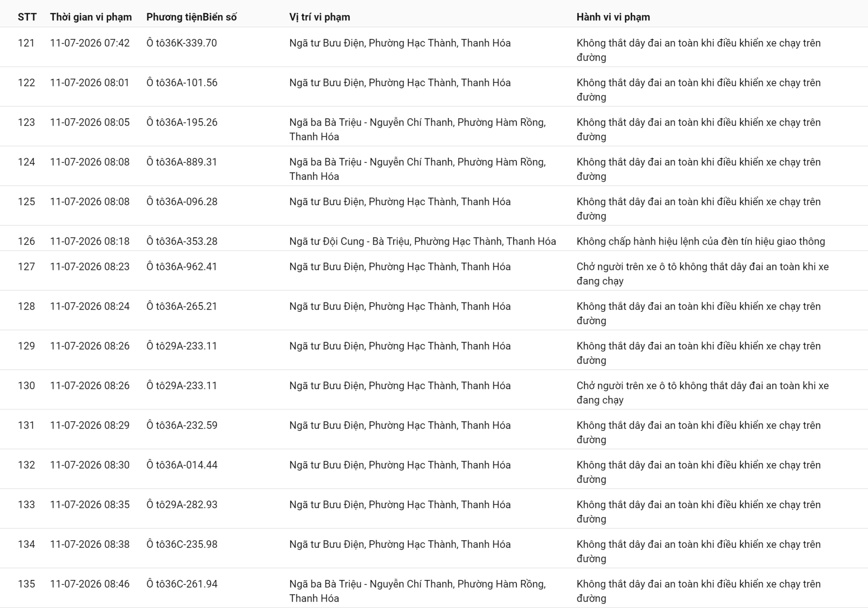Select license plate 36A-101.56
This screenshot has width=868, height=608.
point(192,83)
